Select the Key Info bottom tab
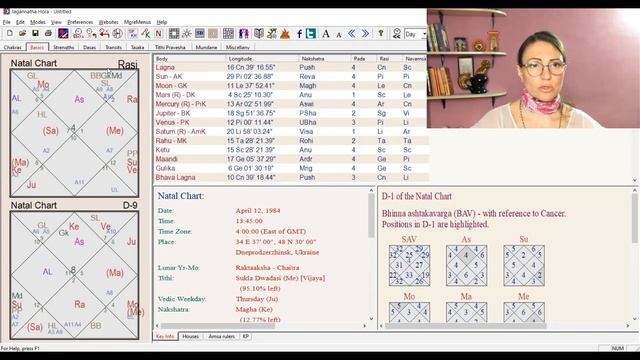Screen dimensions: 640x360 click(165, 337)
